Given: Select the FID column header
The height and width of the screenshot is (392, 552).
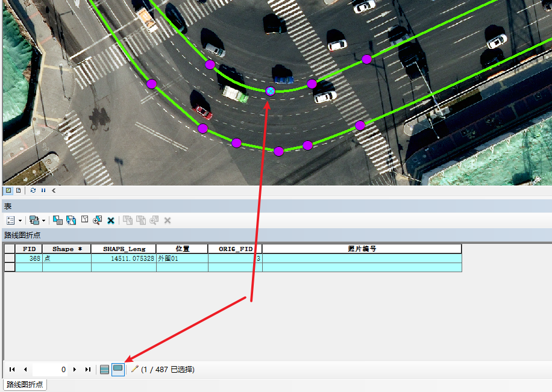Looking at the screenshot, I should point(29,249).
